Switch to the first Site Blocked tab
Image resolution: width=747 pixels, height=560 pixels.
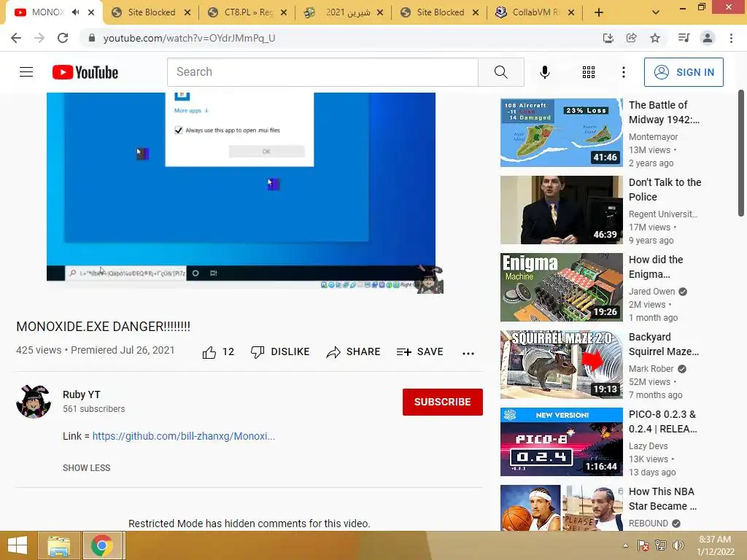(152, 12)
